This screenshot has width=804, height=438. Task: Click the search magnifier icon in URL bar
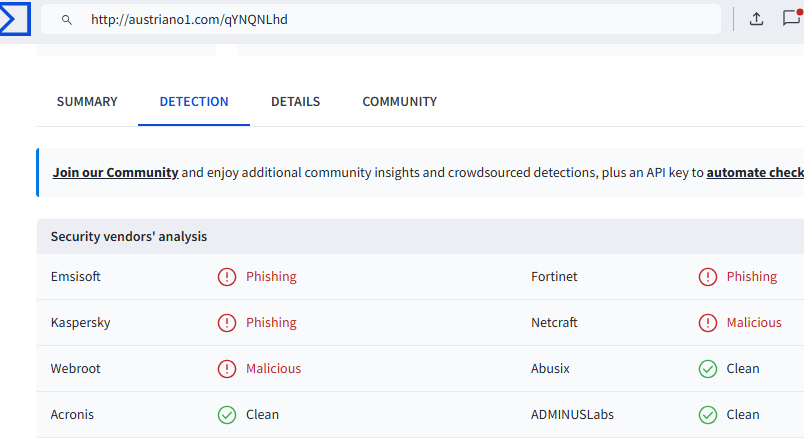67,19
